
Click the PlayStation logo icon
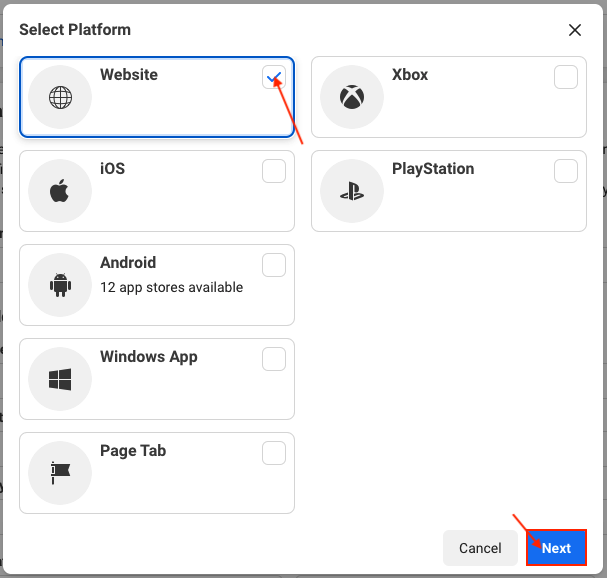[x=352, y=191]
